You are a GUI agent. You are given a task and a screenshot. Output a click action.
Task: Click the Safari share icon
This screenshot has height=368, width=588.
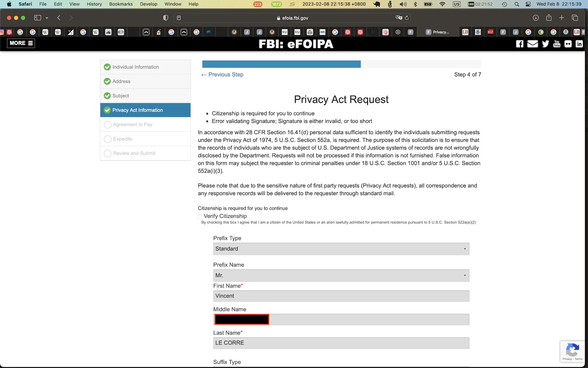(x=549, y=18)
